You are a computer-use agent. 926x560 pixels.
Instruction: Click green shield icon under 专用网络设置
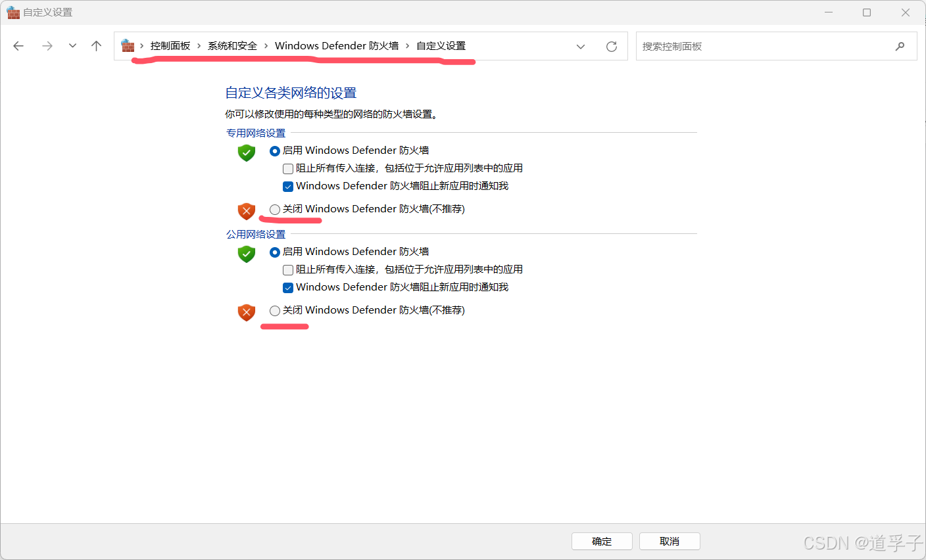[x=247, y=153]
